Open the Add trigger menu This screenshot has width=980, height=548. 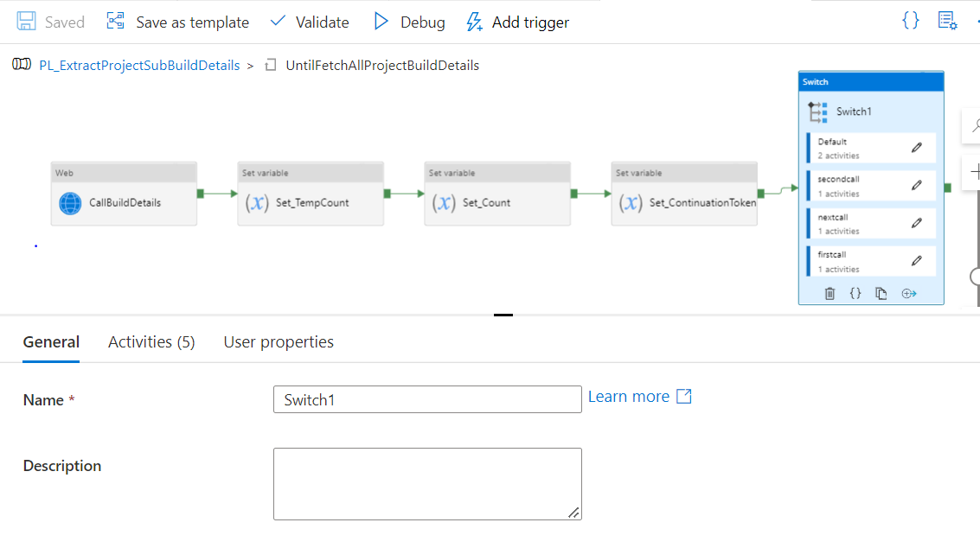pyautogui.click(x=517, y=22)
